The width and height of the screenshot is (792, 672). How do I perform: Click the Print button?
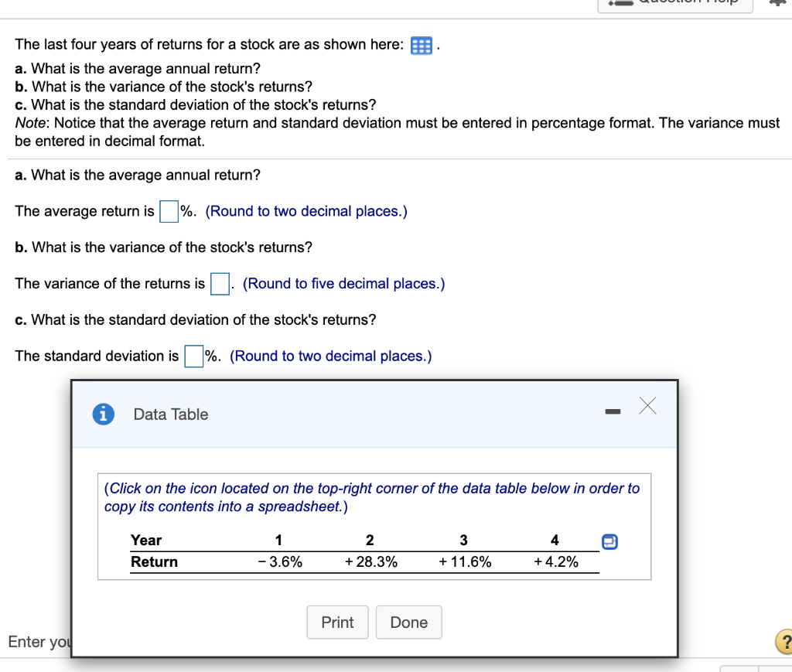(337, 622)
